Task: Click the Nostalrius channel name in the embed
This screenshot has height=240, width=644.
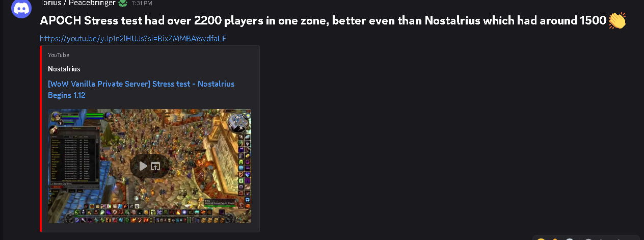Action: coord(64,69)
